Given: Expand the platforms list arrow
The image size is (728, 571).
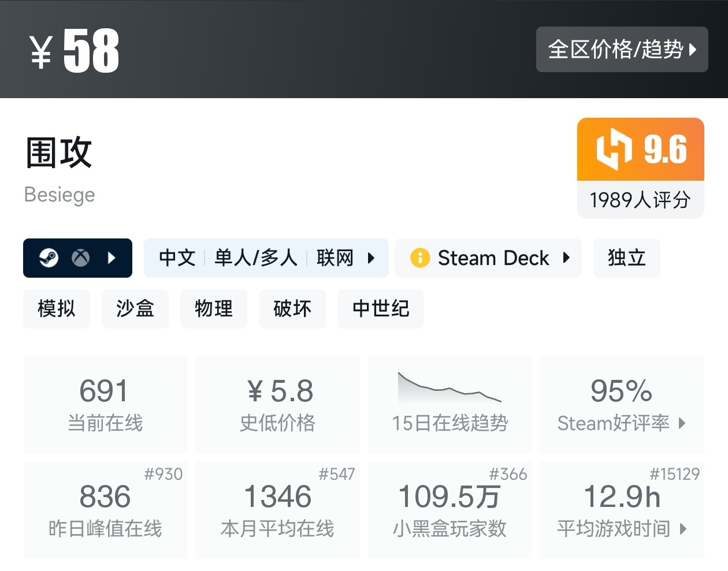Looking at the screenshot, I should pos(112,257).
